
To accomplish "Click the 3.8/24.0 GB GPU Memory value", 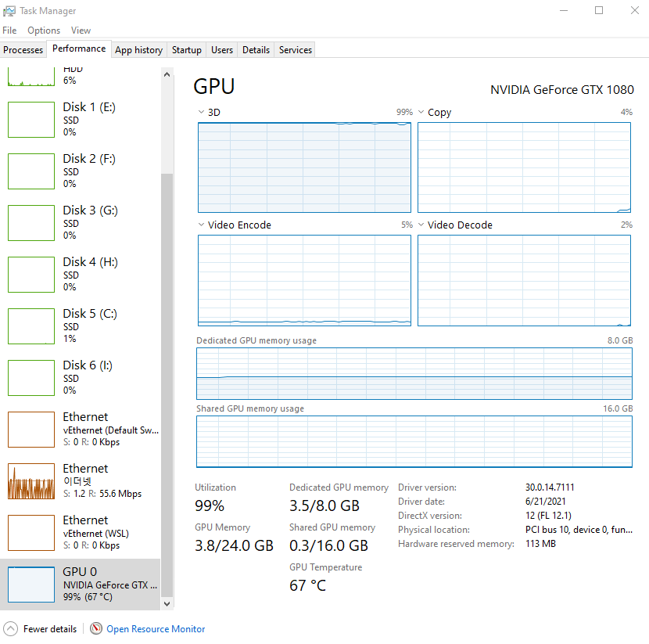I will coord(234,545).
